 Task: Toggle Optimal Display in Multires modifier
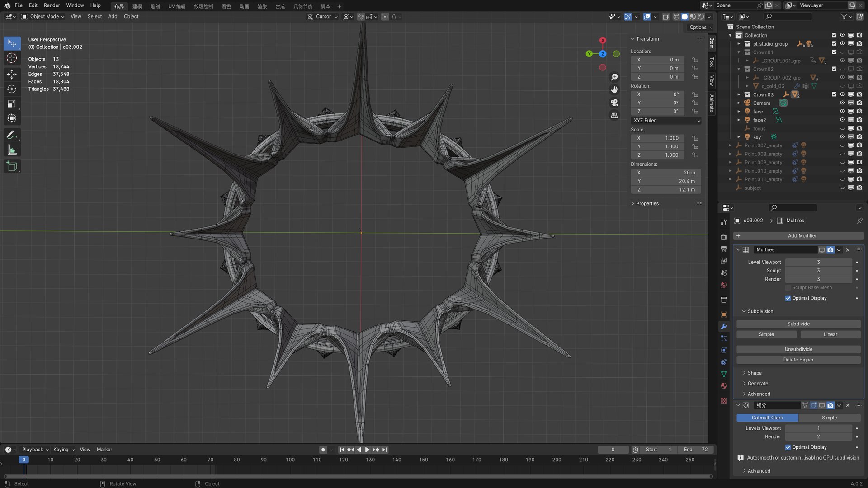[x=788, y=298]
